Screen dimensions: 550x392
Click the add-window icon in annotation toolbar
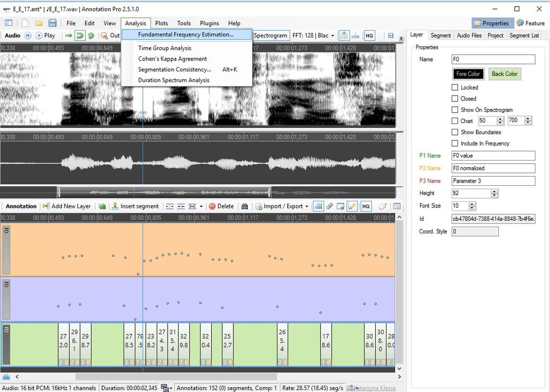(340, 206)
